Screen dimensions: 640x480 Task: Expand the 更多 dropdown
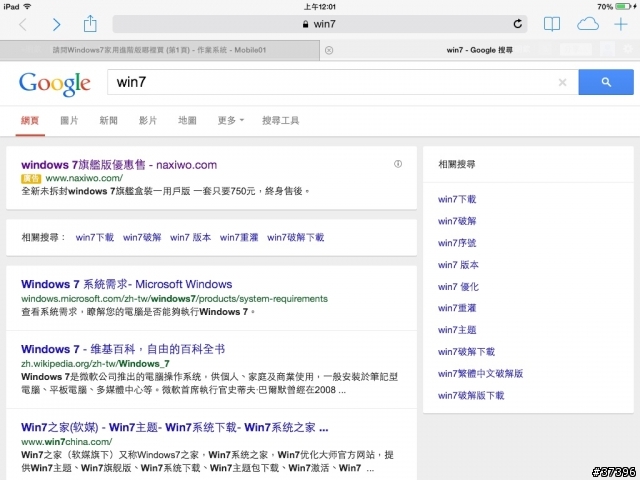pyautogui.click(x=231, y=120)
